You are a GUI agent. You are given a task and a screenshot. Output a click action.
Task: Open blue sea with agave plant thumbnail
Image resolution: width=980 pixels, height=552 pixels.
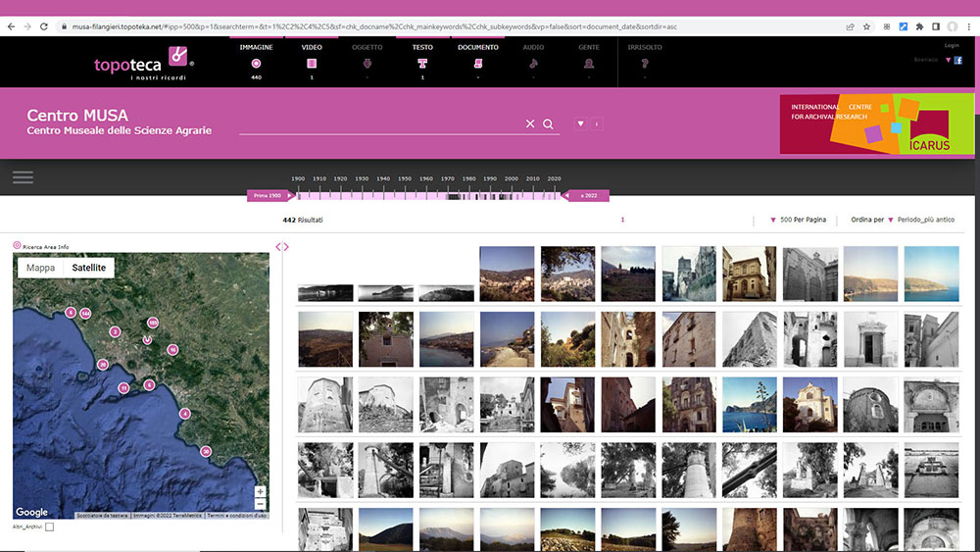[750, 405]
